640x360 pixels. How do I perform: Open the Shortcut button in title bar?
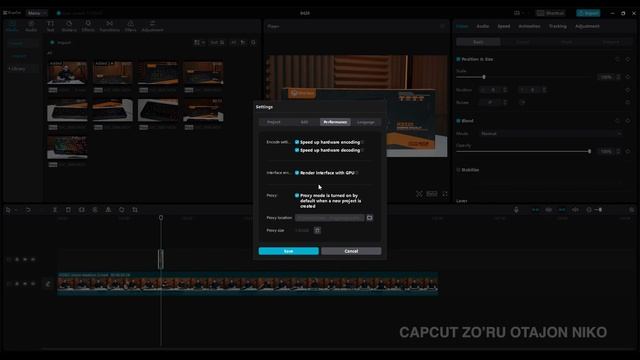tap(551, 13)
